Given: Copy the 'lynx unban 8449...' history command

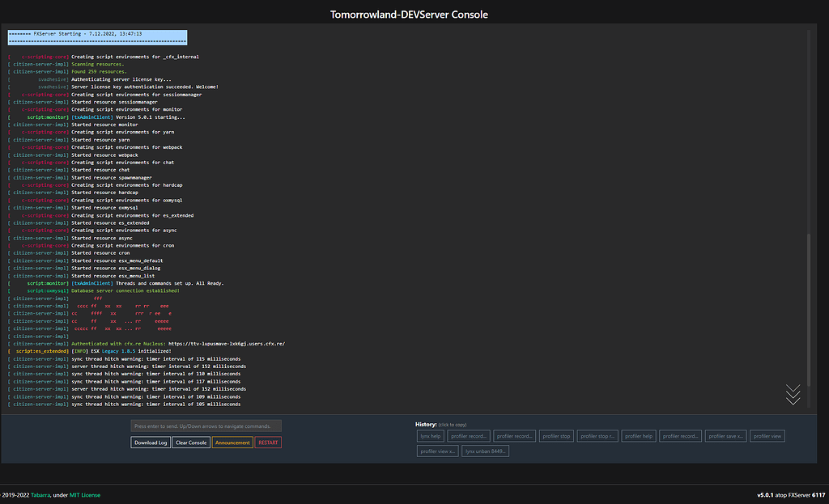Looking at the screenshot, I should [485, 451].
